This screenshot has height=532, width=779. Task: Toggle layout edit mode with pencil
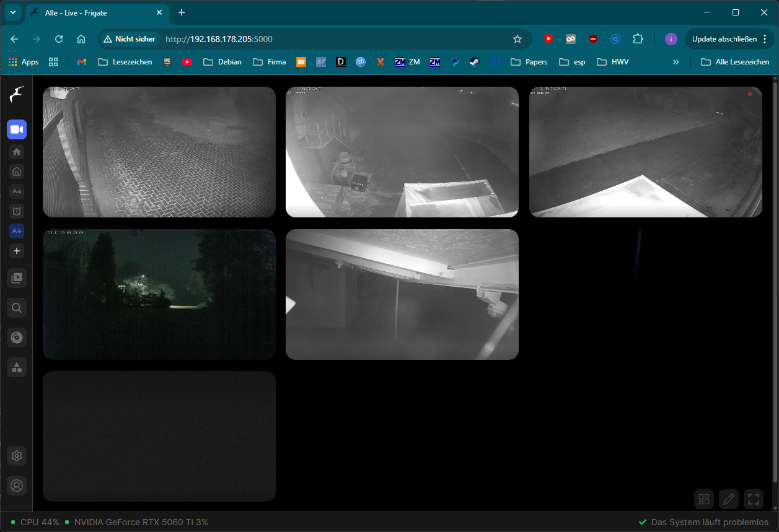pyautogui.click(x=729, y=499)
